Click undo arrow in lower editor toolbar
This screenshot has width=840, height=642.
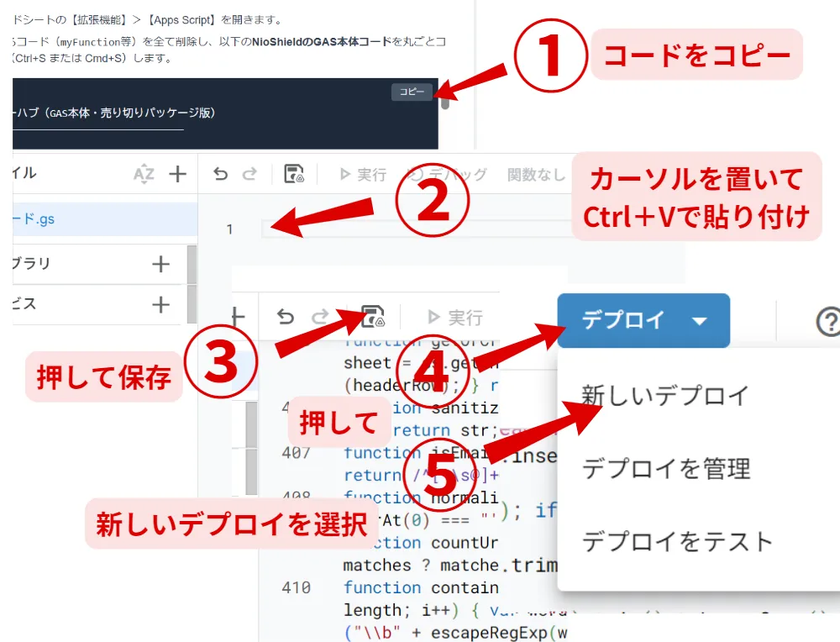coord(286,318)
